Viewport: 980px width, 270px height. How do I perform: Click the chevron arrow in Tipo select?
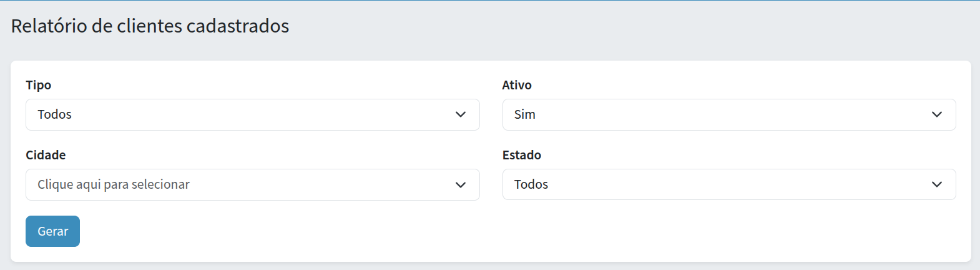coord(461,114)
